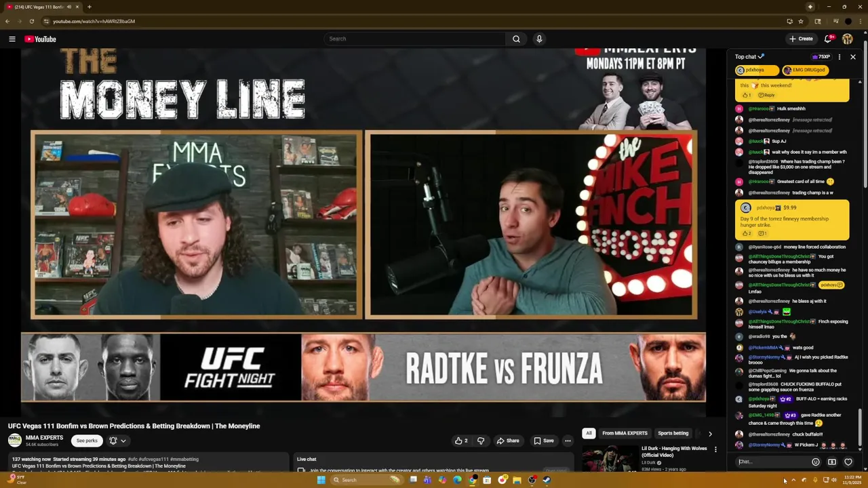Show hidden system tray icons chevron

click(x=793, y=480)
